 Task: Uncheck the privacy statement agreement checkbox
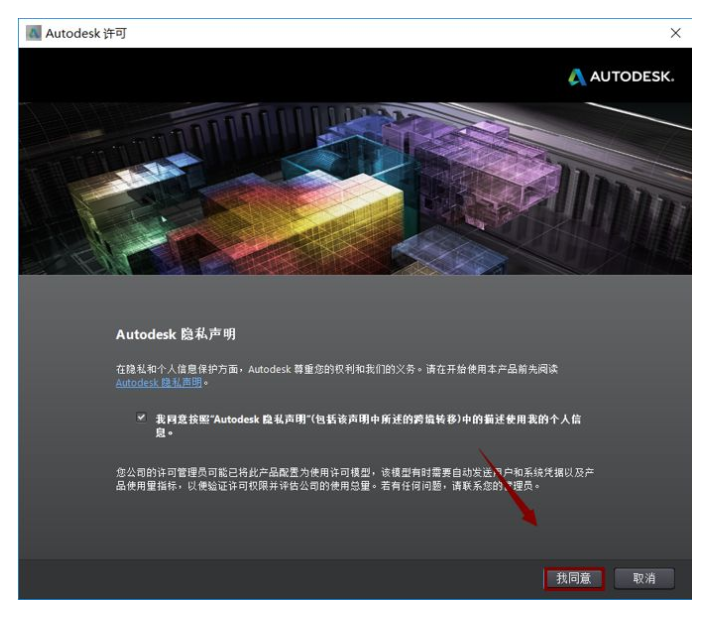[141, 417]
